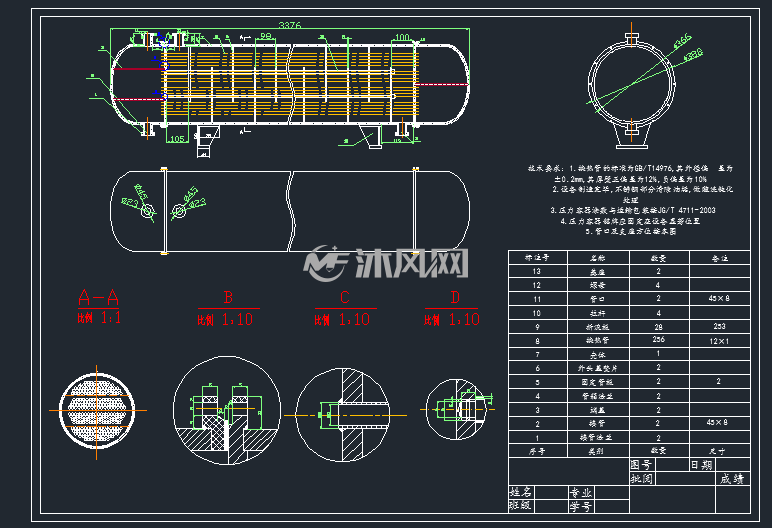The height and width of the screenshot is (528, 772).
Task: Click the circular end view with saddle support
Action: [632, 91]
